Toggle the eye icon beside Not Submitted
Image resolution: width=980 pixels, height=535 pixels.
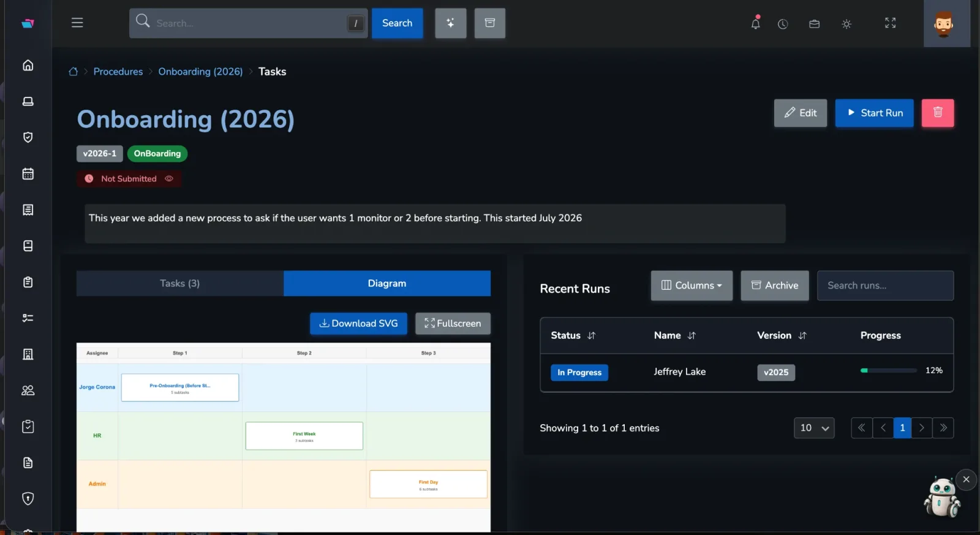(x=169, y=179)
